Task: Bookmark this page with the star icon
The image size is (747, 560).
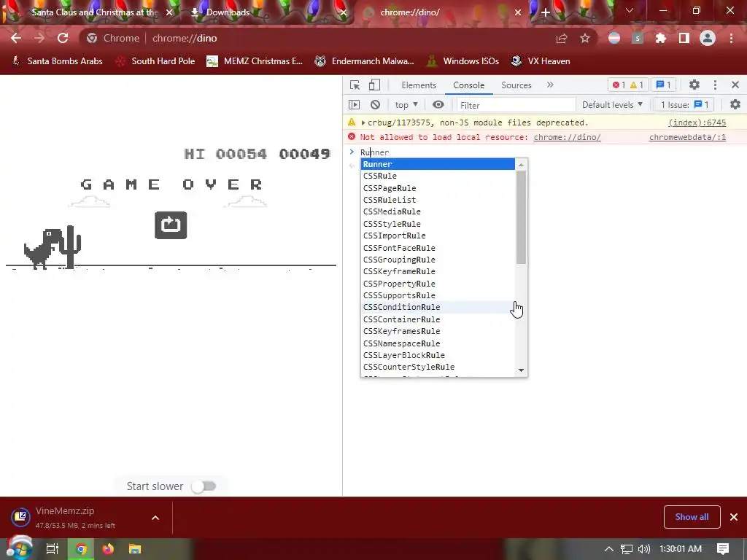Action: pos(585,38)
